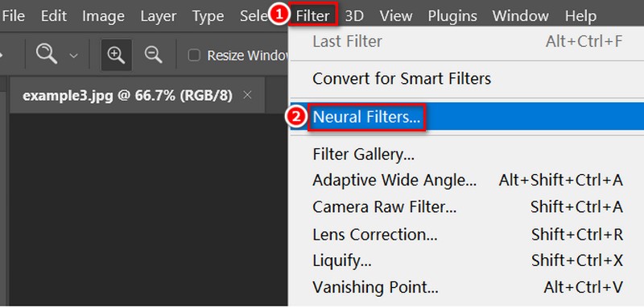Select the zoom out magnifier icon
Screen dimensions: 644x308
(154, 55)
